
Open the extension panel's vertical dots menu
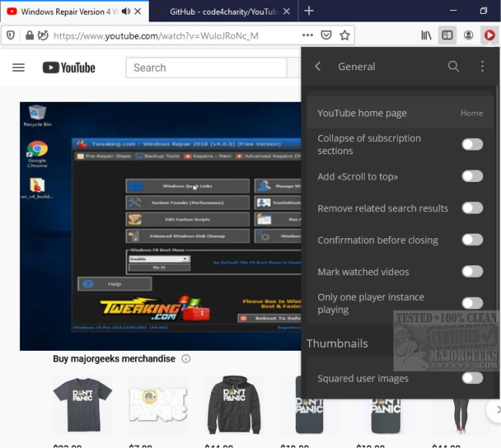pos(483,66)
